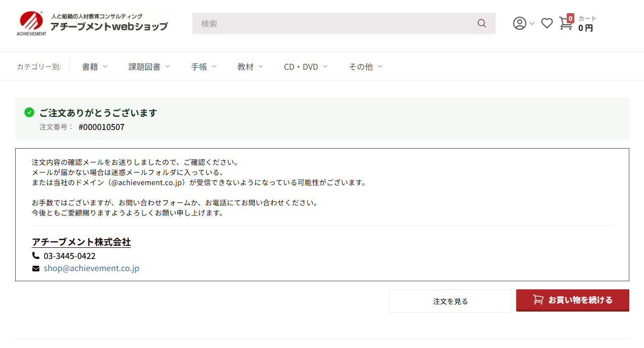
Task: Click the green order success checkmark
Action: pyautogui.click(x=29, y=112)
